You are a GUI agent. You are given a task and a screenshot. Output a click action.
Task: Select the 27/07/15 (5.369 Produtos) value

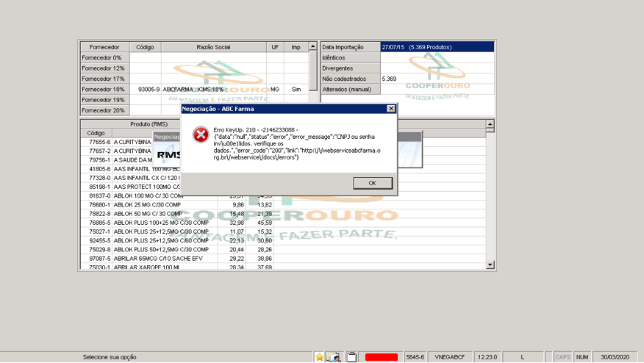click(x=437, y=47)
